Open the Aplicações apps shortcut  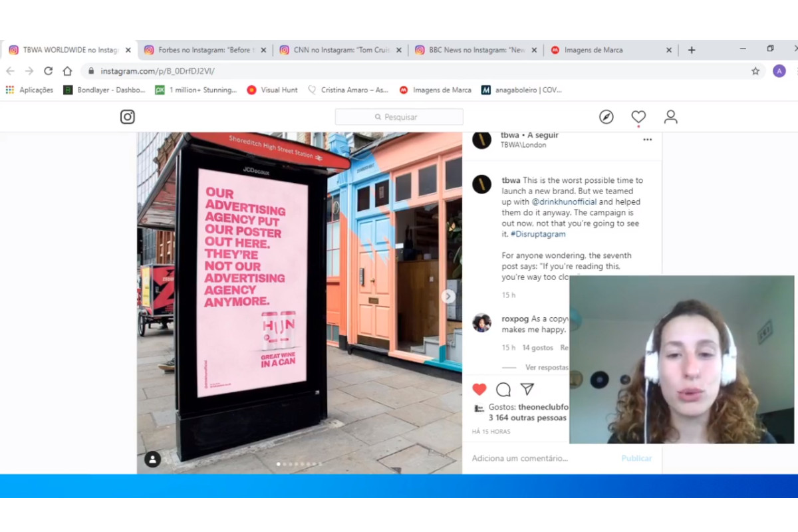click(29, 90)
